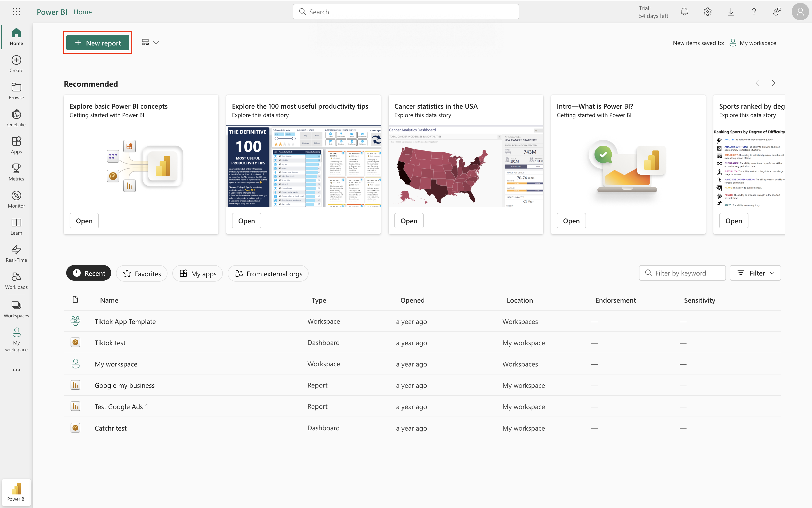Change the default My workspace save location
Screen dimensions: 812x508
point(753,43)
